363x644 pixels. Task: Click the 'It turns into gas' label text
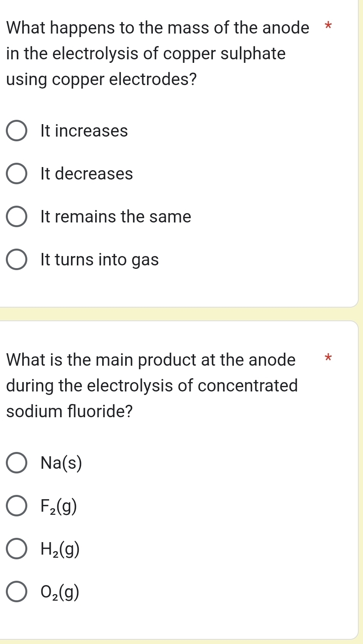tap(99, 260)
